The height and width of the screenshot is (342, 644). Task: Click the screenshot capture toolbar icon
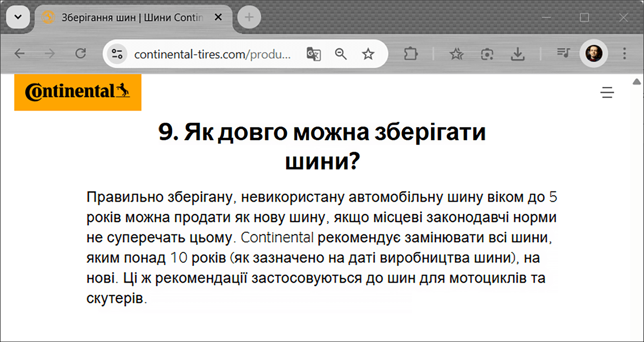(x=487, y=54)
